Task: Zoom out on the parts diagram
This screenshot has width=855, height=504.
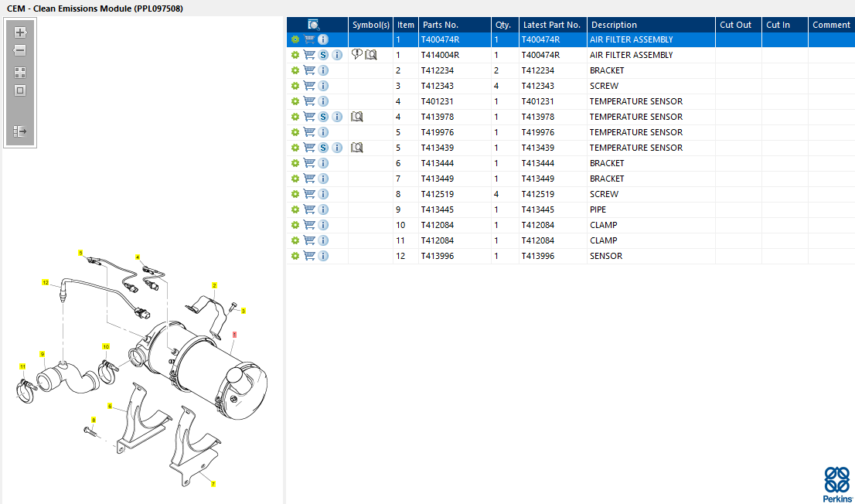Action: point(20,51)
